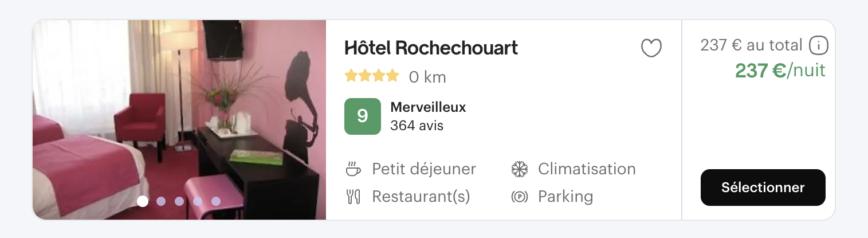Open the hotel room photo
The height and width of the screenshot is (238, 868).
point(179,115)
